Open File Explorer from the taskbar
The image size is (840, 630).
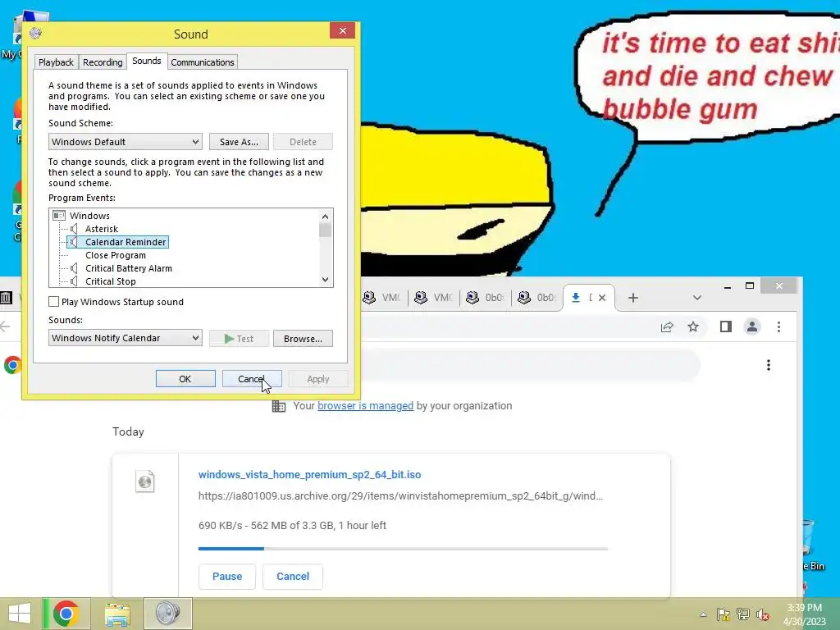pyautogui.click(x=117, y=614)
